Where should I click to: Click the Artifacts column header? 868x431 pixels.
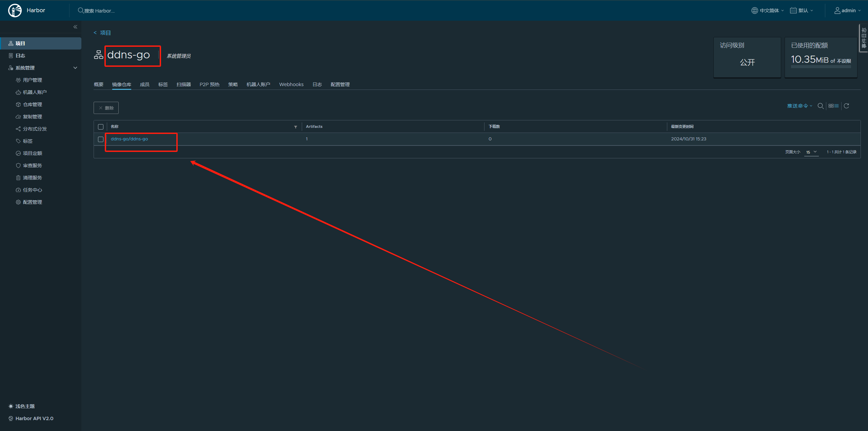(314, 126)
